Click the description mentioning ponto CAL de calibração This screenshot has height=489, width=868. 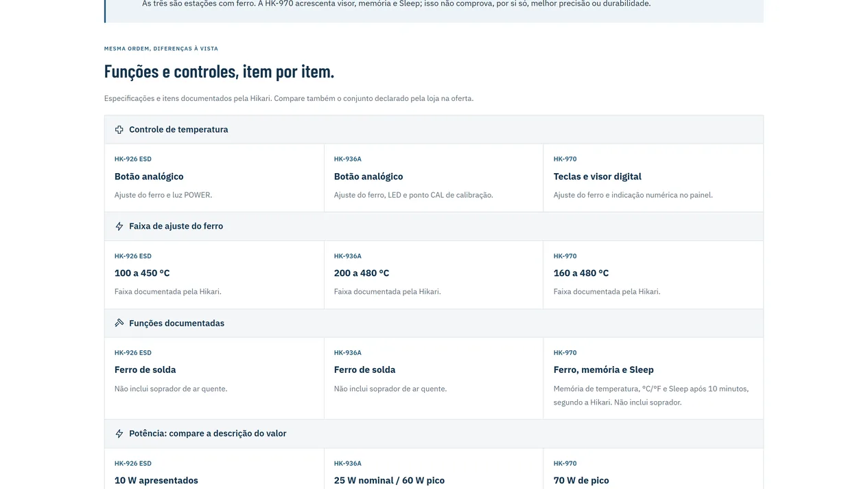tap(414, 195)
